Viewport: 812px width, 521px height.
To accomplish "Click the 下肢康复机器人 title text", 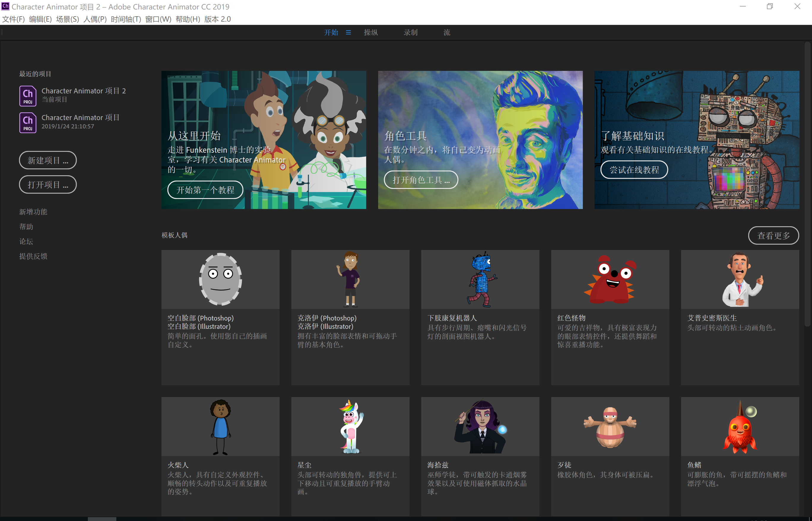I will pos(452,318).
